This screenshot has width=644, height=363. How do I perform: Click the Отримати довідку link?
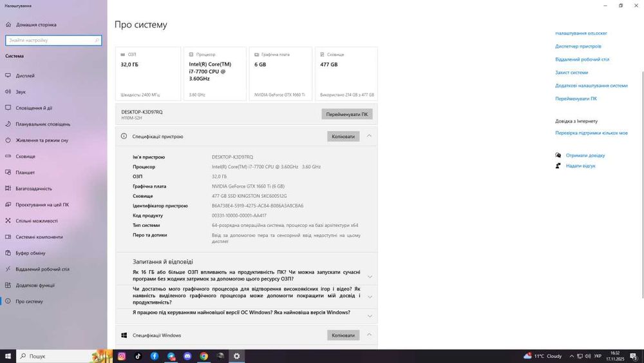tap(585, 155)
